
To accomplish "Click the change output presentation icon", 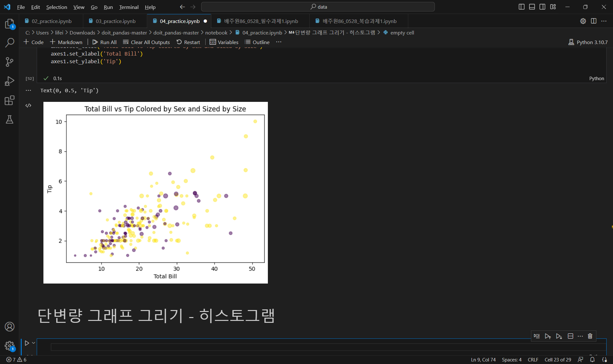I will [x=28, y=105].
